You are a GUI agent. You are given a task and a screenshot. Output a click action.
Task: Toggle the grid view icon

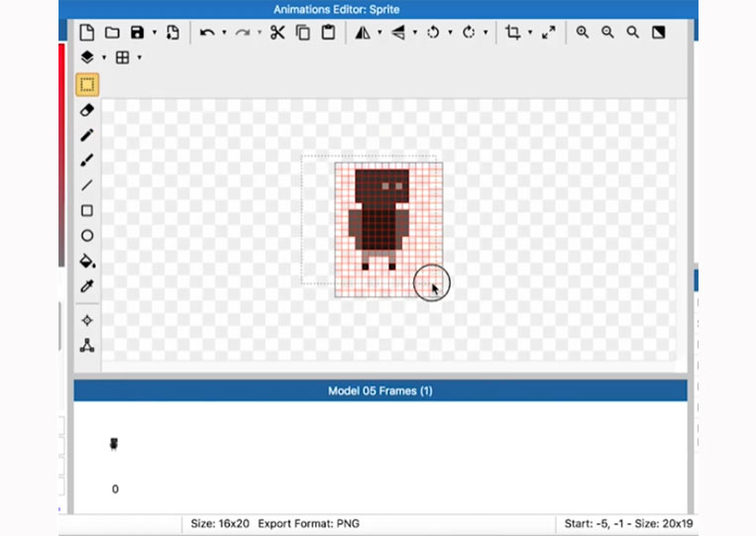pos(123,57)
